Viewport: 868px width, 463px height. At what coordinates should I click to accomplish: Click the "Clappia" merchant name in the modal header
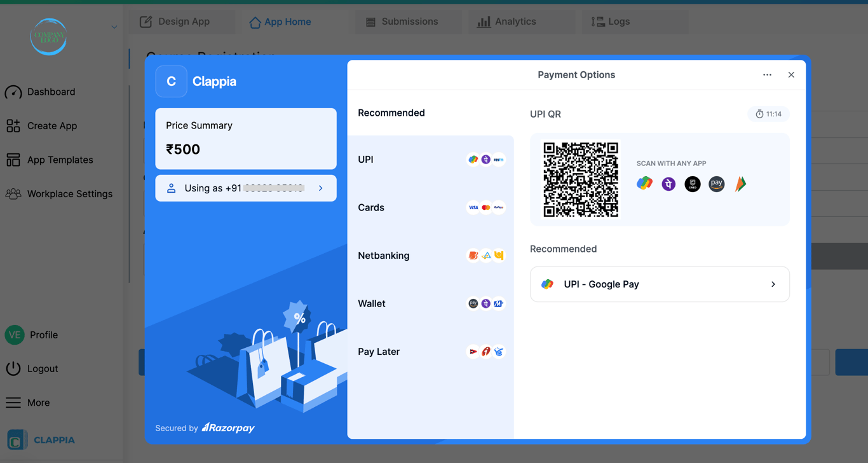214,81
